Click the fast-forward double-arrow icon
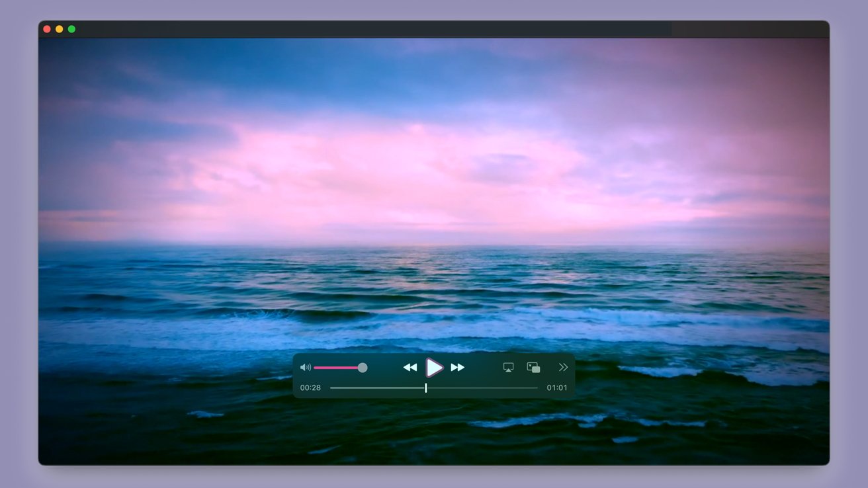This screenshot has width=868, height=488. [458, 367]
